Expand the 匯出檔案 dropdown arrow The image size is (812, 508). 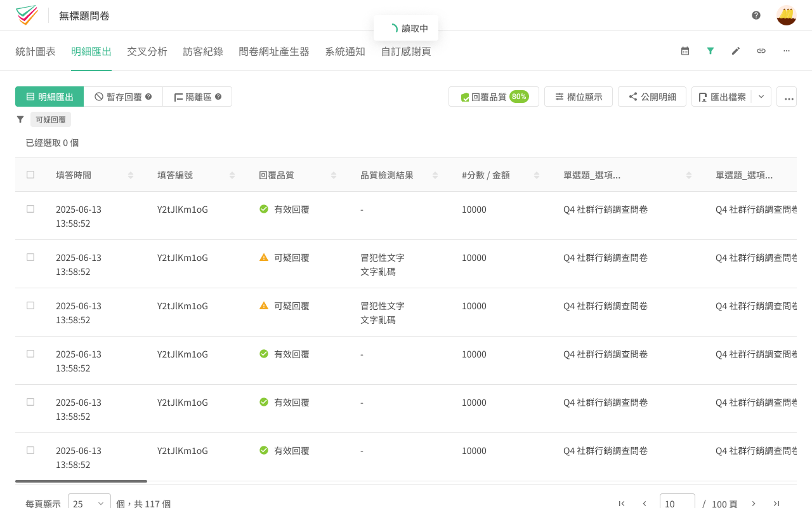point(761,97)
